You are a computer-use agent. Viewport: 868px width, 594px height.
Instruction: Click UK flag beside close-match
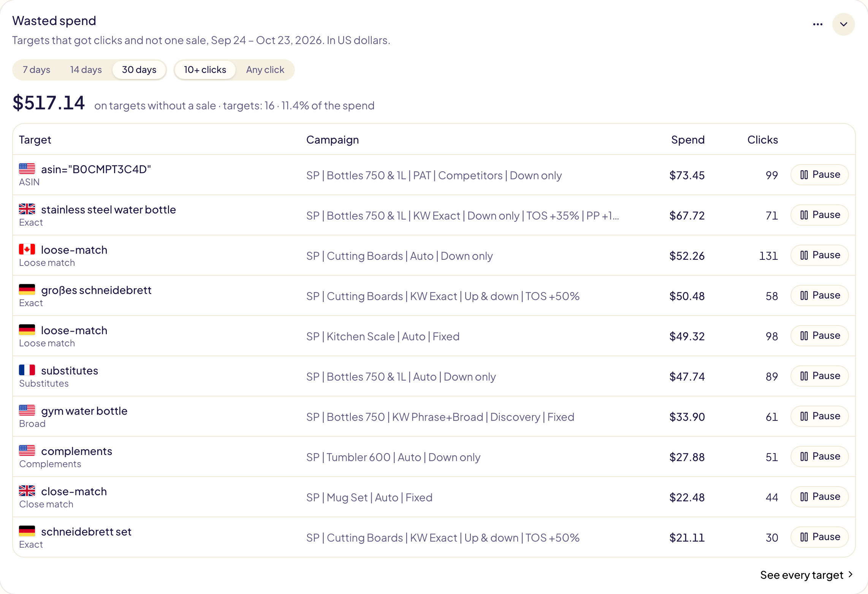27,491
